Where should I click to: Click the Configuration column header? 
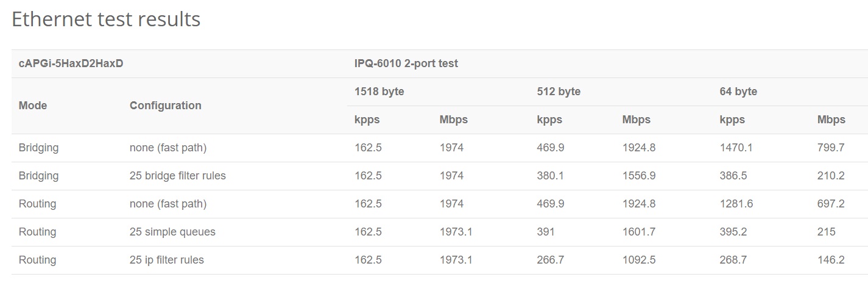click(x=165, y=106)
